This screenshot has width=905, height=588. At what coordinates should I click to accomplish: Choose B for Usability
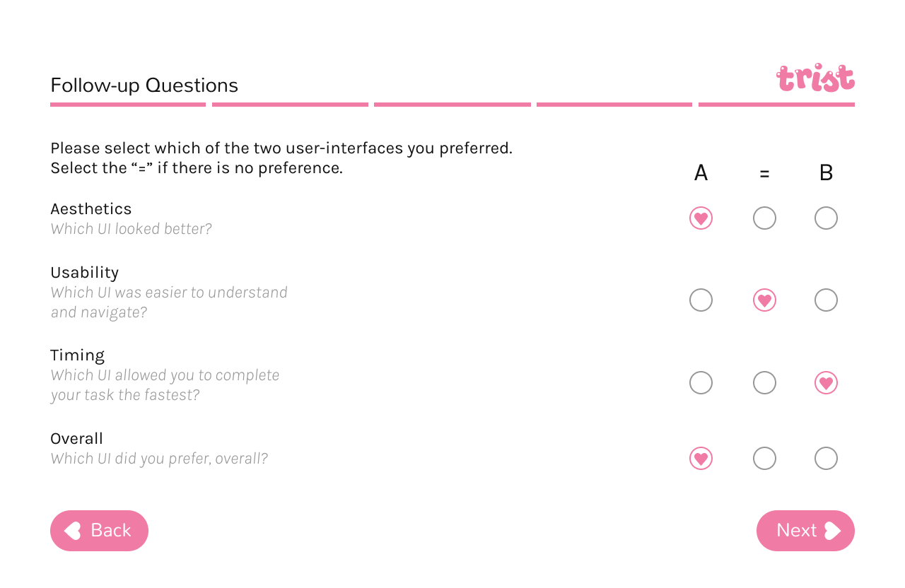point(826,300)
